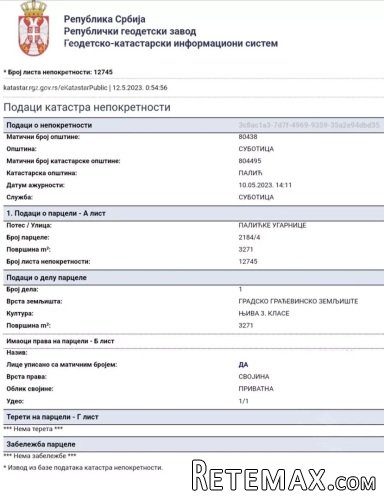
Task: Click the 'Врста земљишта:' label
Action: (x=34, y=301)
